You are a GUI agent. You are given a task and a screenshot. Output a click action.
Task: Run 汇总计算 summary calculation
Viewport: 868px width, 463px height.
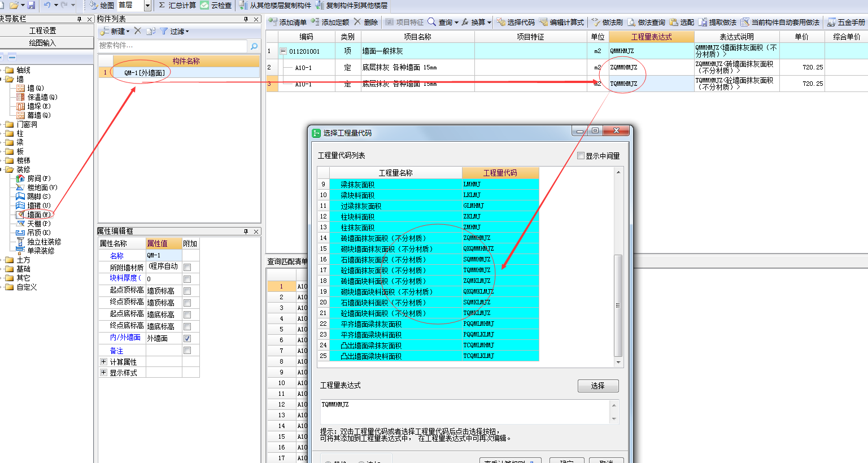177,5
